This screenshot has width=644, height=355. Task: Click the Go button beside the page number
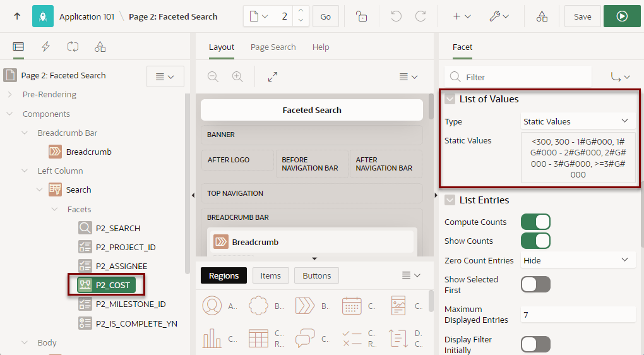coord(326,16)
